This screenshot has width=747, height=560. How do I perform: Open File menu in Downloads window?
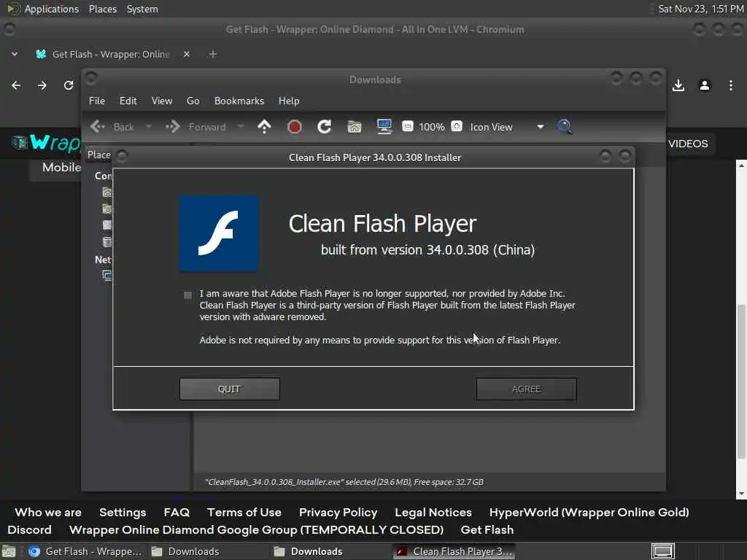point(97,101)
